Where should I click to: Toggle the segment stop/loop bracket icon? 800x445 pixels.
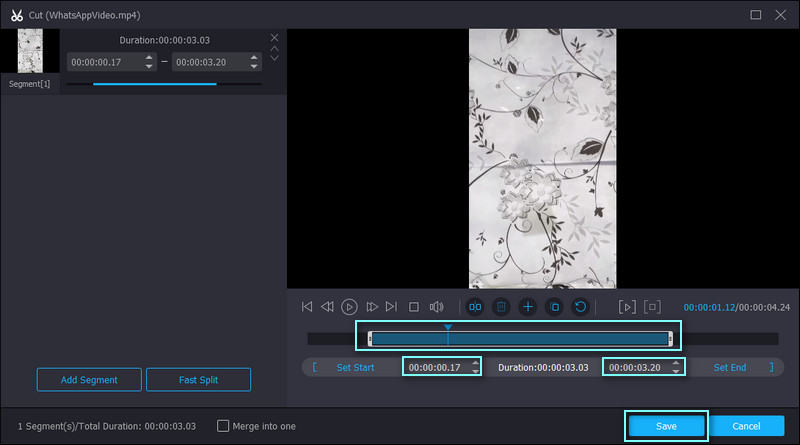coord(652,307)
